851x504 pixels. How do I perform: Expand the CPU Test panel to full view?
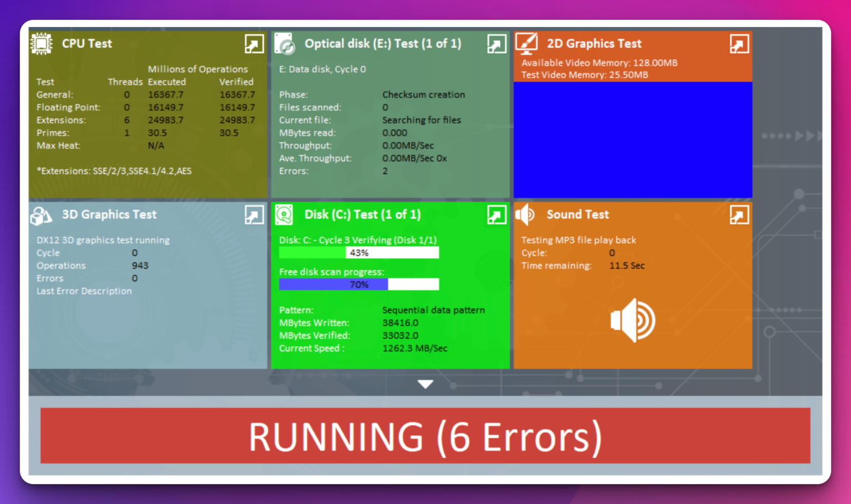(254, 44)
